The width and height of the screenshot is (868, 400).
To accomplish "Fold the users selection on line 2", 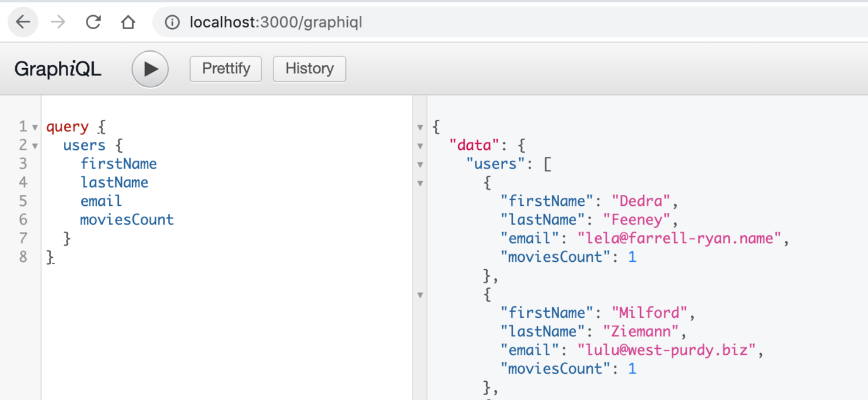I will coord(35,146).
